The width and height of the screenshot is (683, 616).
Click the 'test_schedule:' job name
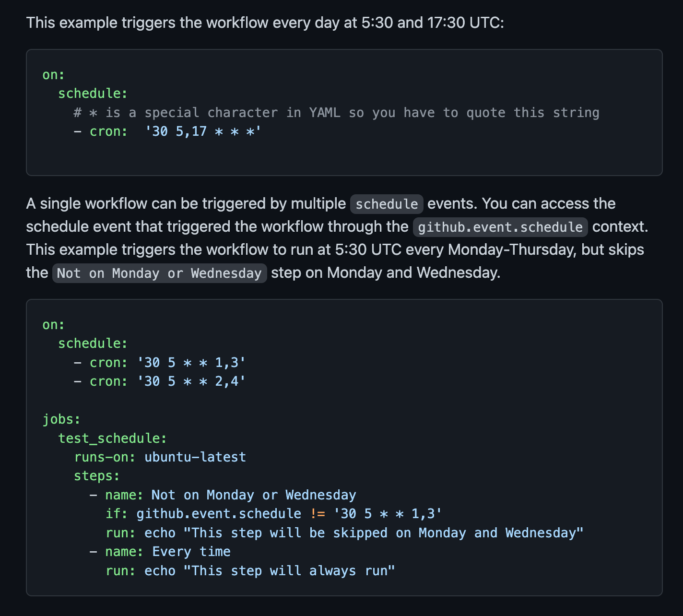[112, 438]
